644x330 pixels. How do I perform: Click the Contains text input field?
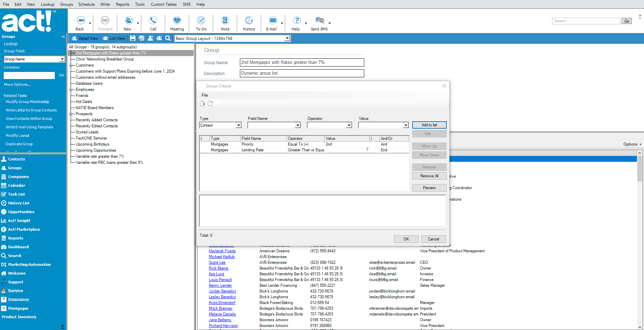tap(29, 75)
